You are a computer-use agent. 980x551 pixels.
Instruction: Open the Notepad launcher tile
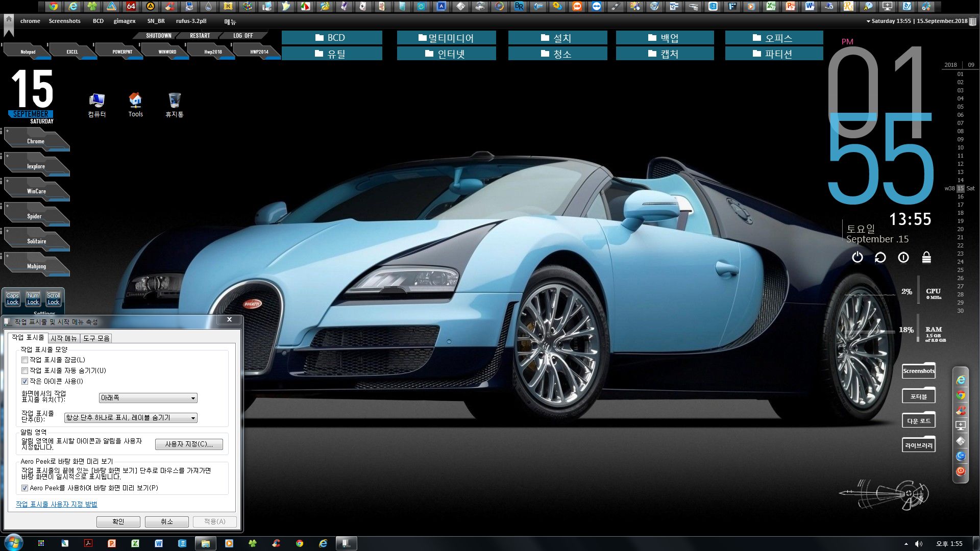point(27,51)
